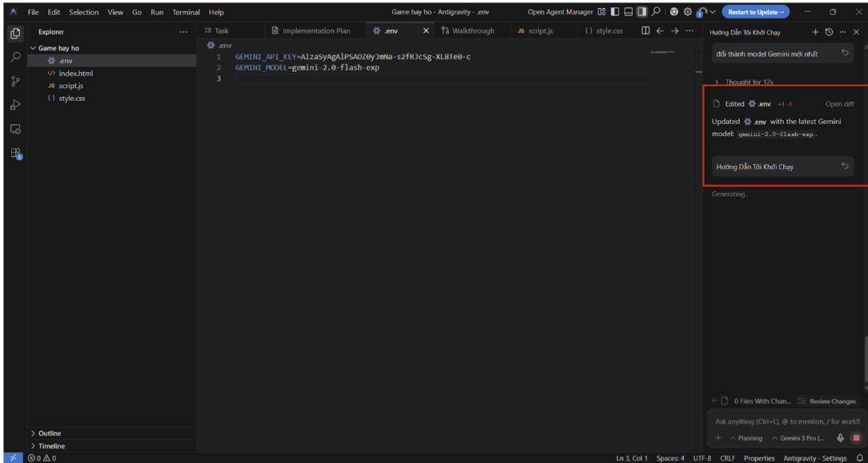Click the microphone voice input icon

click(x=841, y=438)
